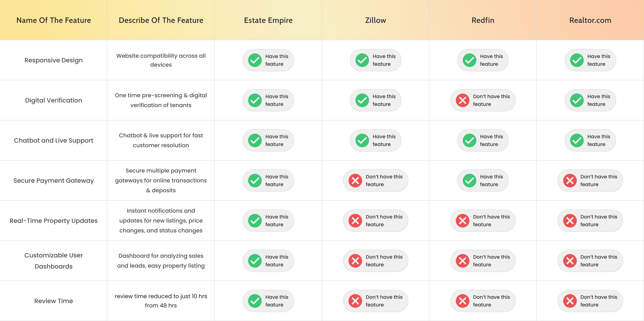Click the Responsive Design feature name
Image resolution: width=644 pixels, height=321 pixels.
[x=53, y=60]
